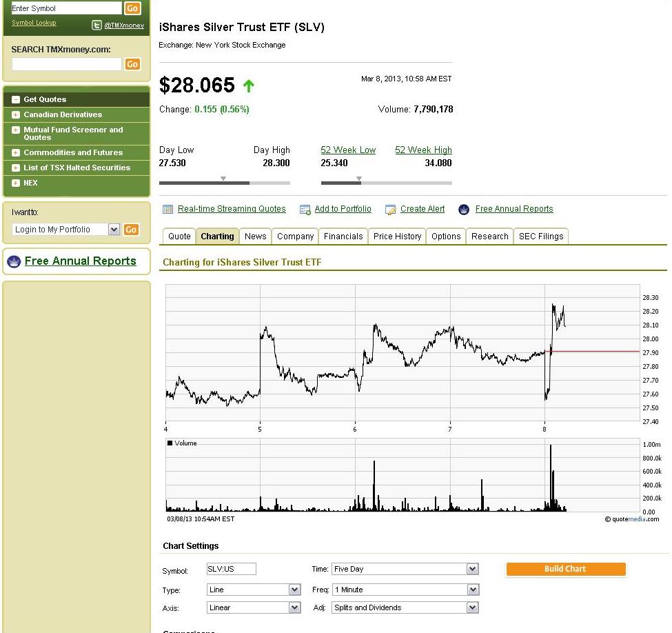672x633 pixels.
Task: Click the Twitter icon beside @TMXmoney
Action: coord(97,26)
